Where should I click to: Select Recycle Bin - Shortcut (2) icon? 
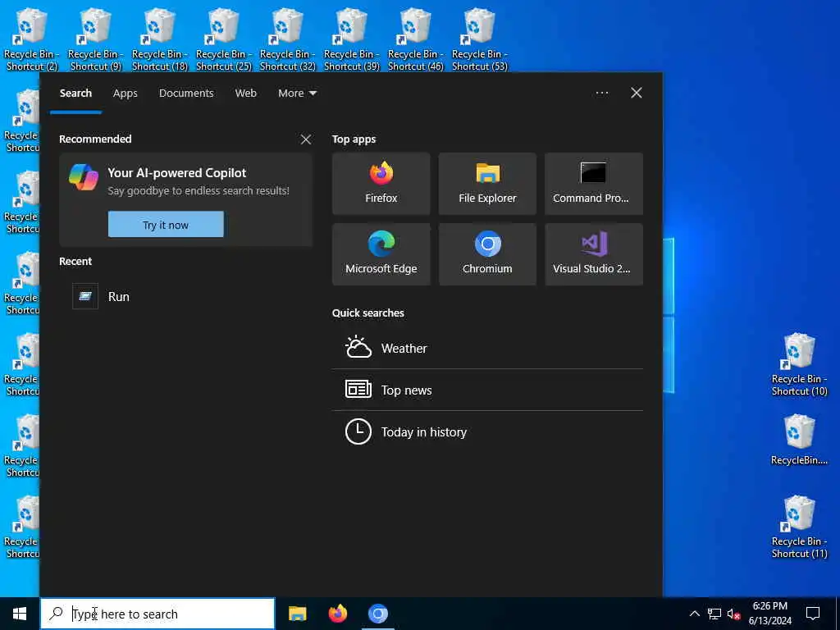tap(31, 39)
